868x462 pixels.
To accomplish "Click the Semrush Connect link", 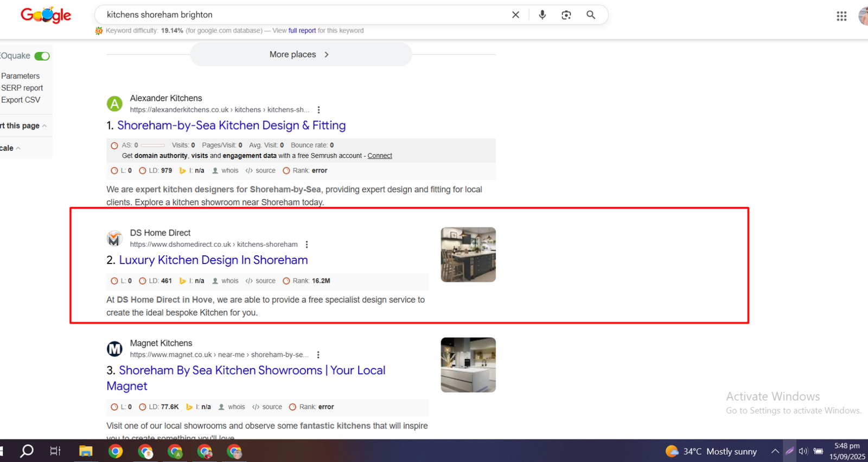I will point(379,156).
